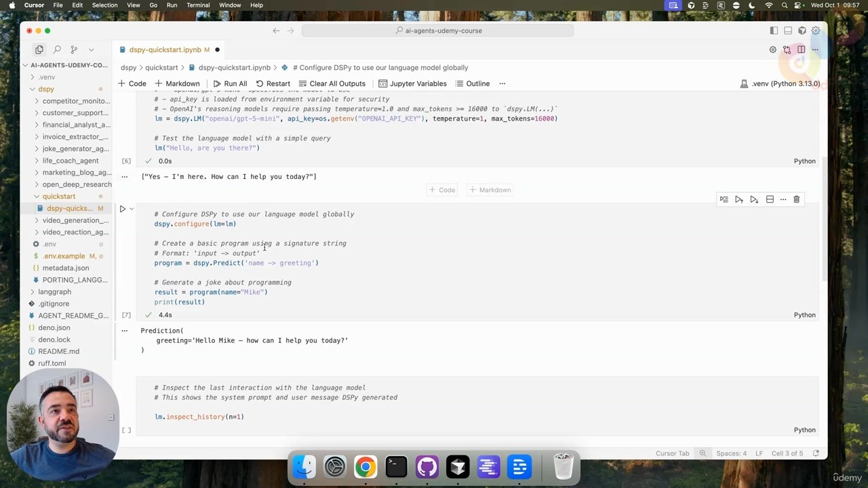
Task: Toggle the primary sidebar layout icon
Action: (x=774, y=30)
